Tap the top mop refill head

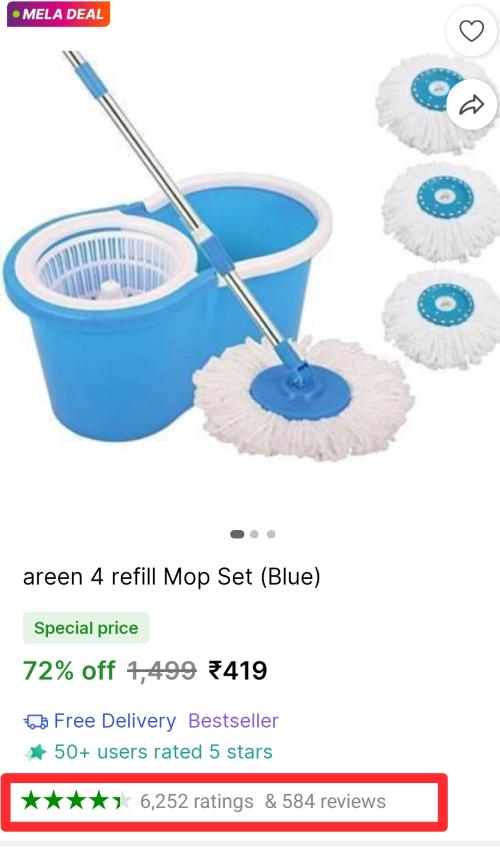[437, 104]
